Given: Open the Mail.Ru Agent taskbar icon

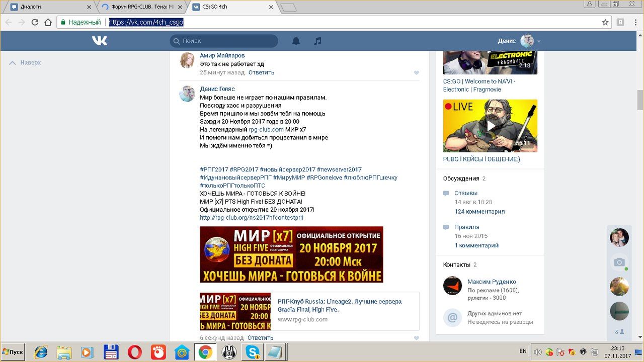Looking at the screenshot, I should [182, 352].
